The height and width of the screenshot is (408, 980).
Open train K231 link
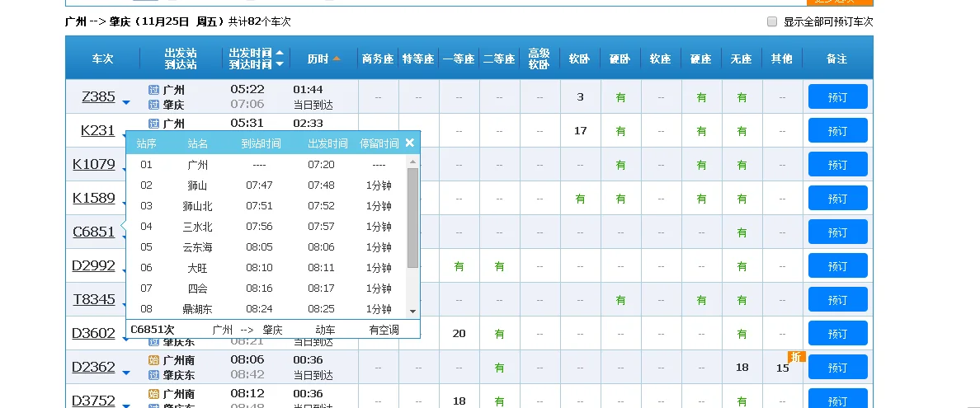97,130
